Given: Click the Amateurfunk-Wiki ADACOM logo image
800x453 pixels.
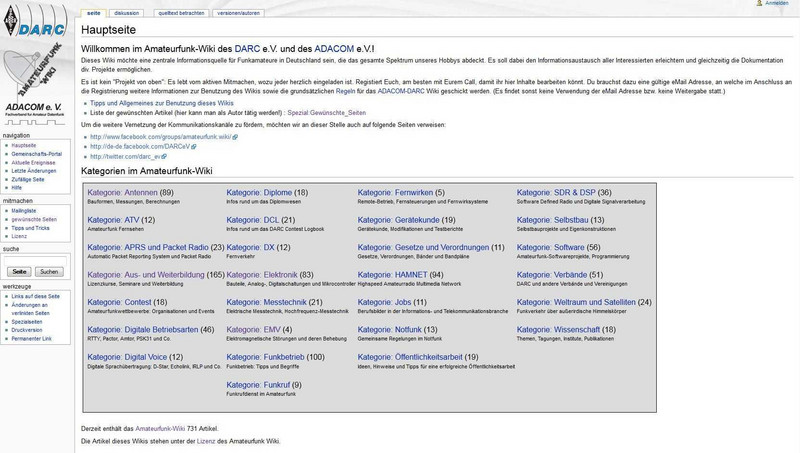Looking at the screenshot, I should click(x=34, y=84).
